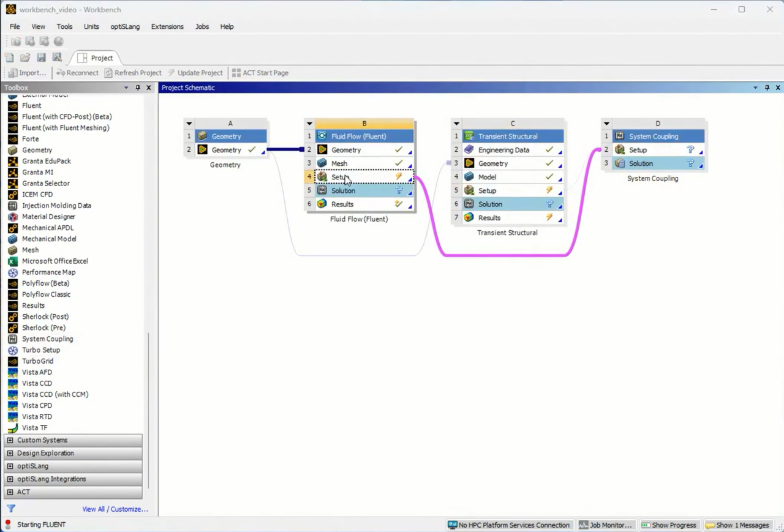Click the Performance Map icon
Image resolution: width=784 pixels, height=532 pixels.
13,272
